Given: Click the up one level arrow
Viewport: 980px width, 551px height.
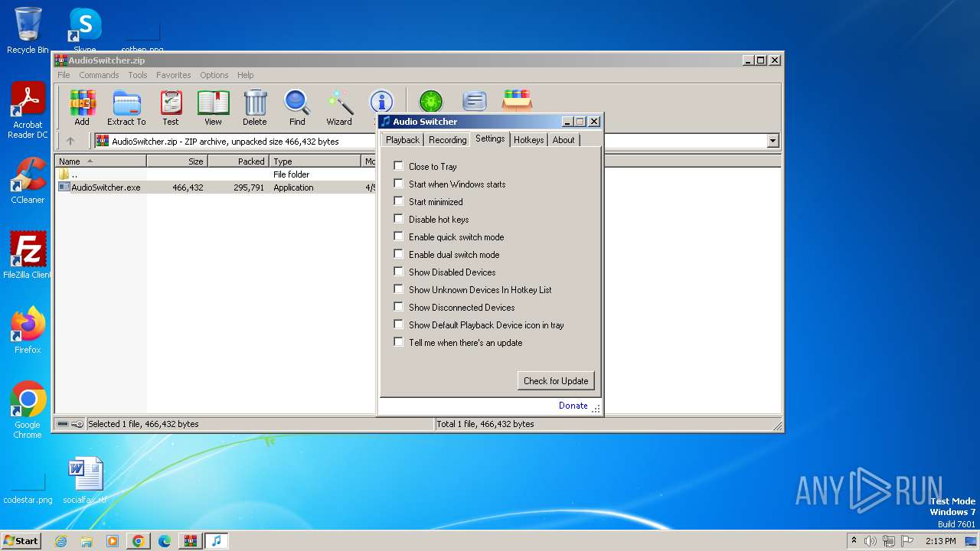Looking at the screenshot, I should click(x=70, y=141).
